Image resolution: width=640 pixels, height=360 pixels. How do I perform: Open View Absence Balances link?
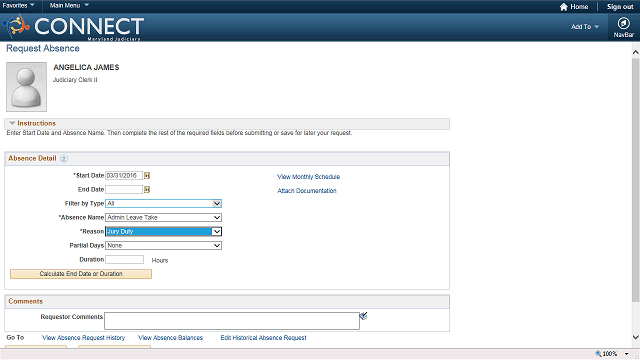pos(171,338)
